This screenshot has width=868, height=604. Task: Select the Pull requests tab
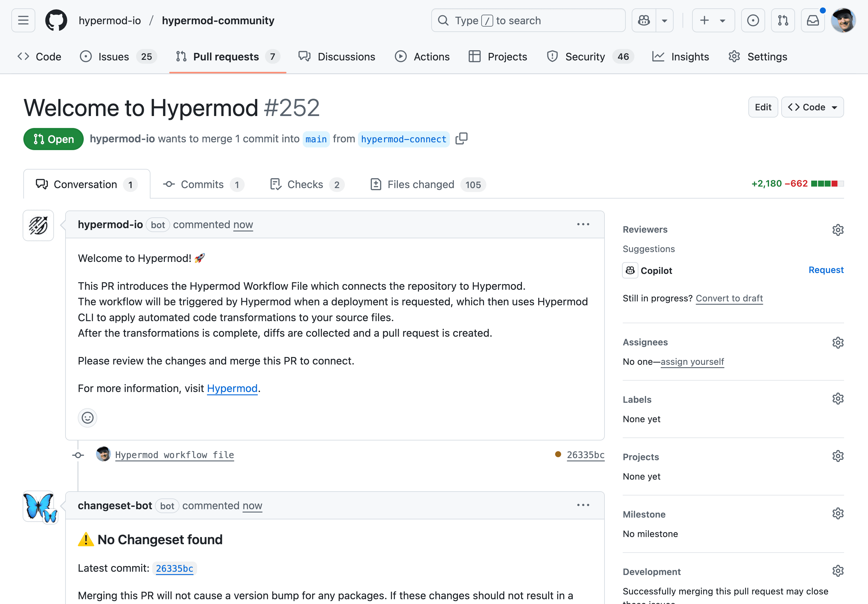(228, 57)
